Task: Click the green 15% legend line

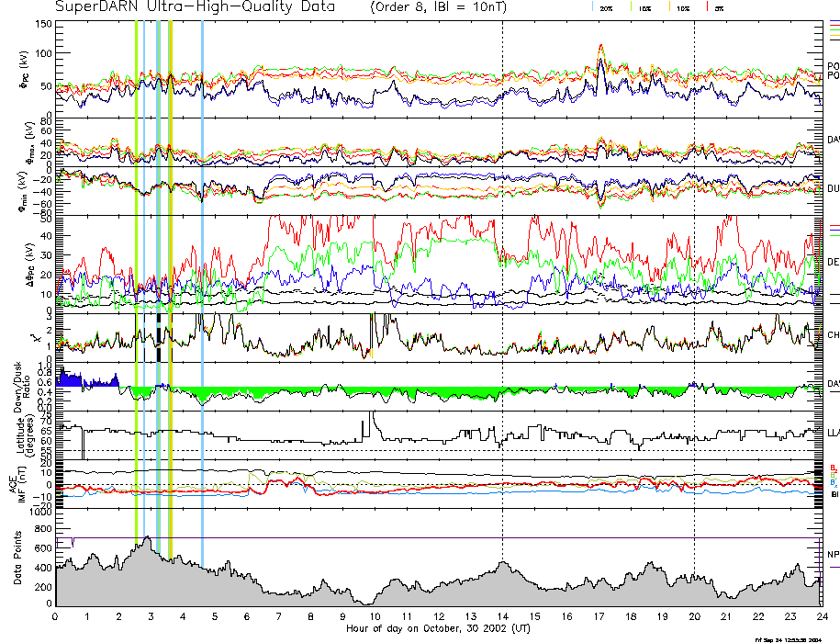Action: pos(632,6)
